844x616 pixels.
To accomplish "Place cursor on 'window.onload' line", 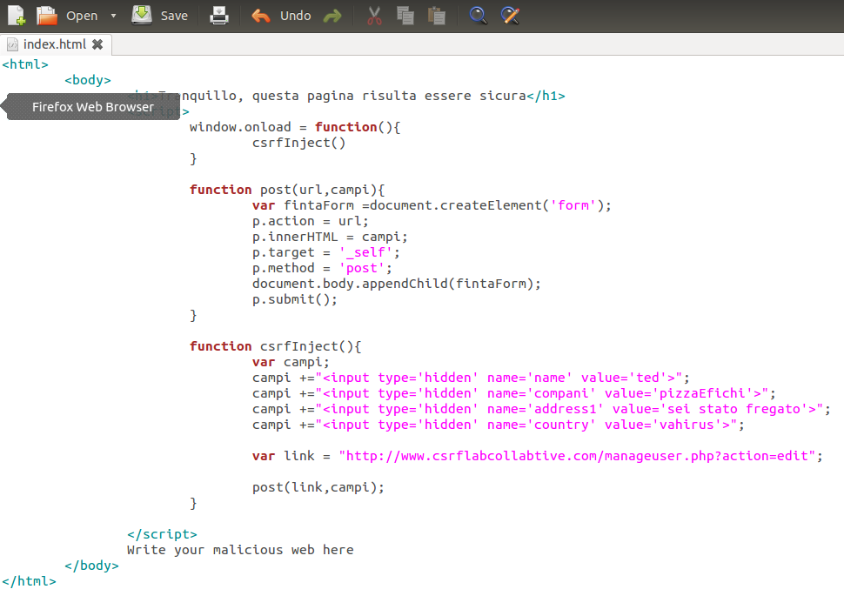I will tap(295, 127).
